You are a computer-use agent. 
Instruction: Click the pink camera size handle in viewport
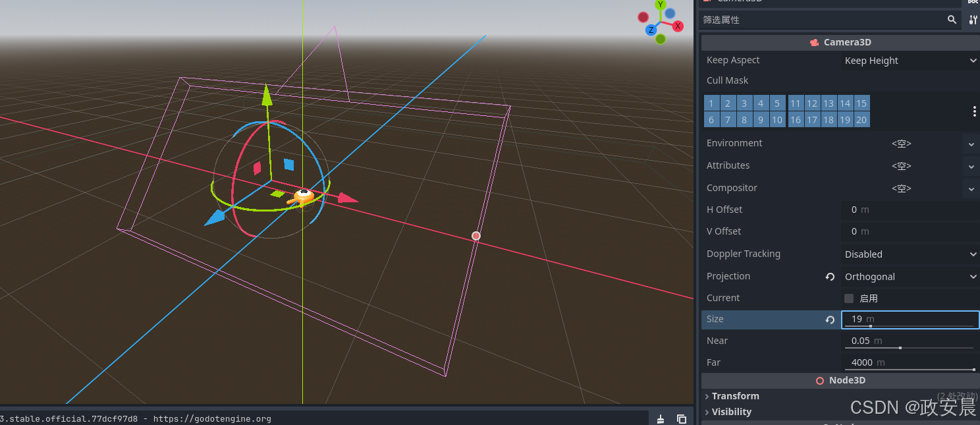coord(476,236)
